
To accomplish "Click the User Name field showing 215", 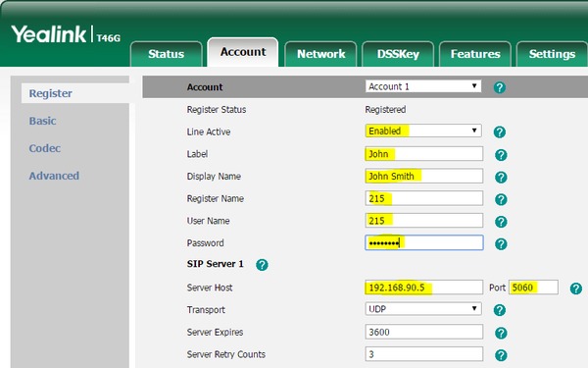I will pos(423,221).
